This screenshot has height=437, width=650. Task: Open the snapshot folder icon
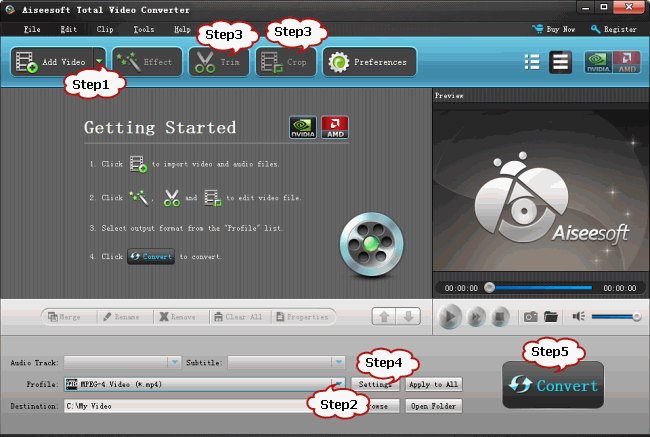tap(551, 317)
